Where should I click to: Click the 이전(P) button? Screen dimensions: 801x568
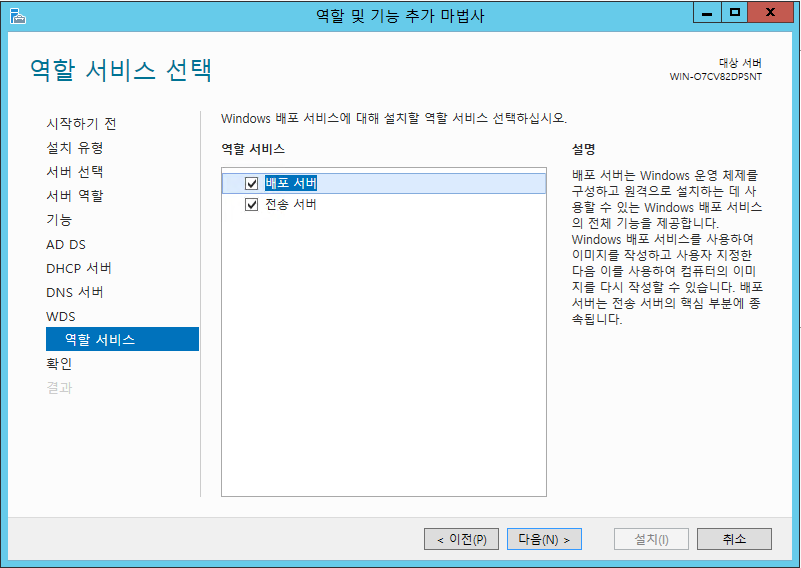[461, 539]
